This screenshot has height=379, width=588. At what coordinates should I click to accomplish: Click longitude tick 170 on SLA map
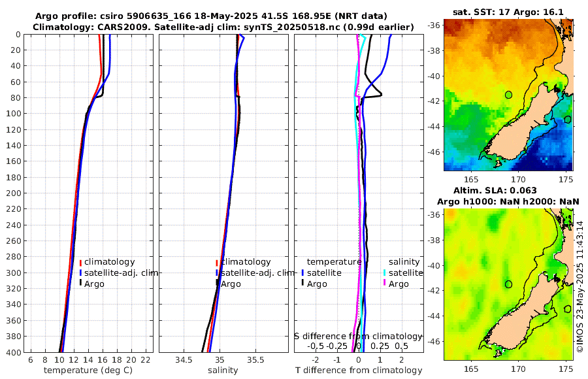click(x=519, y=369)
